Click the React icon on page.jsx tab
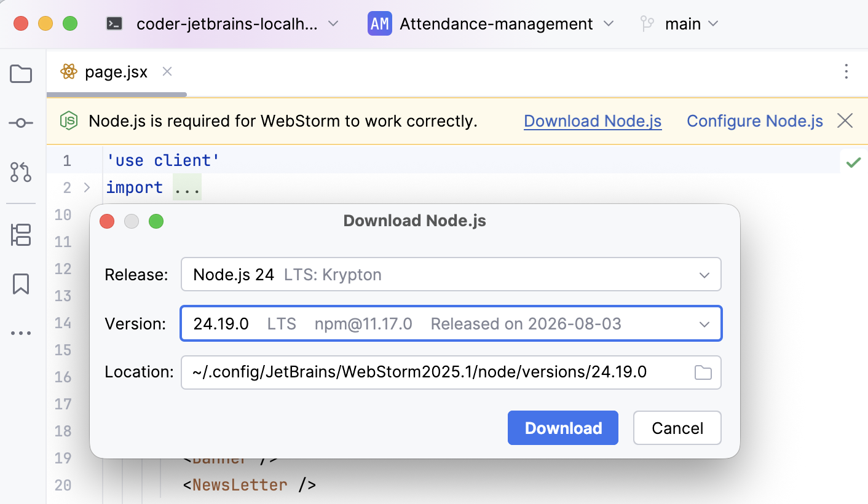868x504 pixels. [69, 72]
